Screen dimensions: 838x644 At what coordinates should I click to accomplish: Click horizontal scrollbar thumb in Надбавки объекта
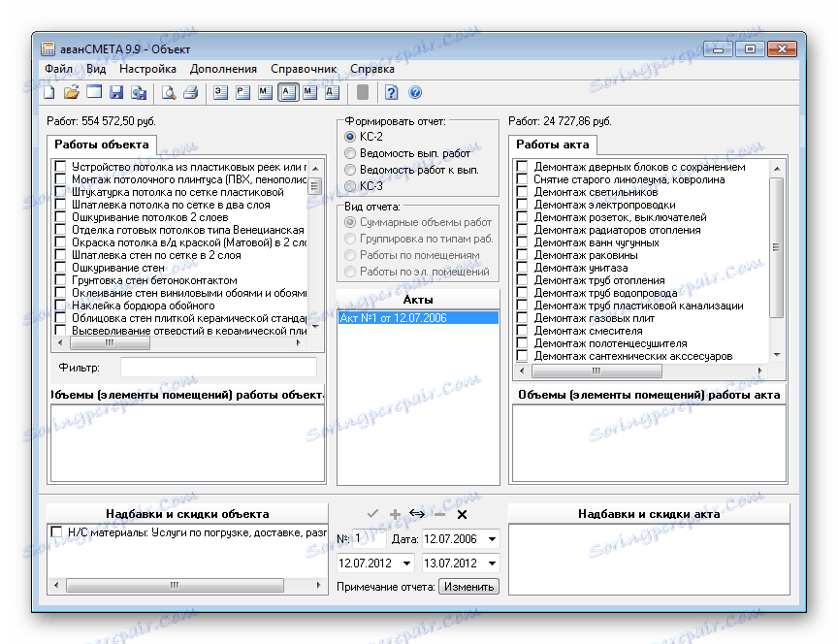point(175,585)
